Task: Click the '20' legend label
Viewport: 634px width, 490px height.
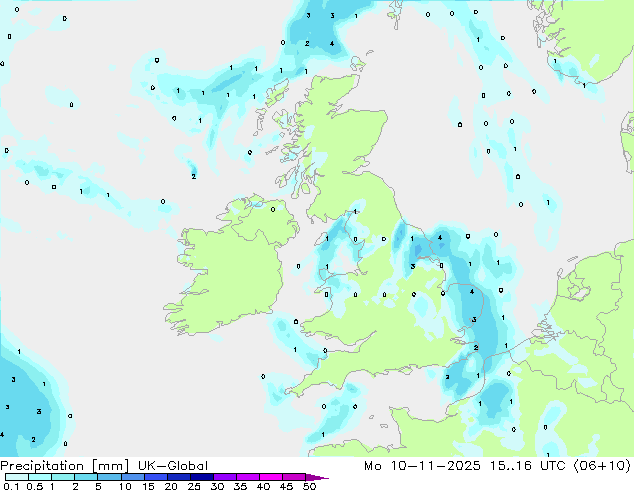Action: [x=171, y=486]
